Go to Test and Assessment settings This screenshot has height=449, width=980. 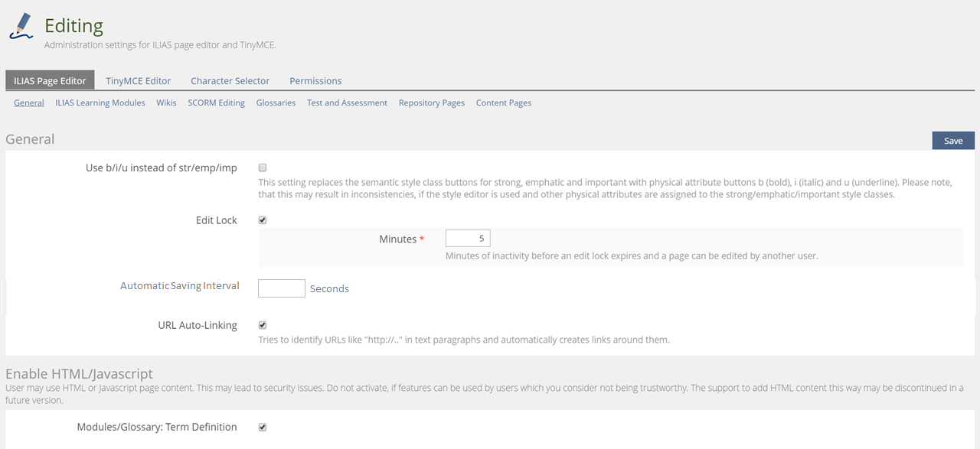click(x=347, y=102)
